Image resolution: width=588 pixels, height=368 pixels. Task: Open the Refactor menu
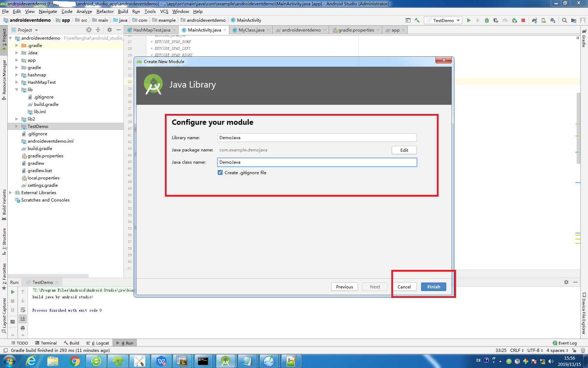105,12
